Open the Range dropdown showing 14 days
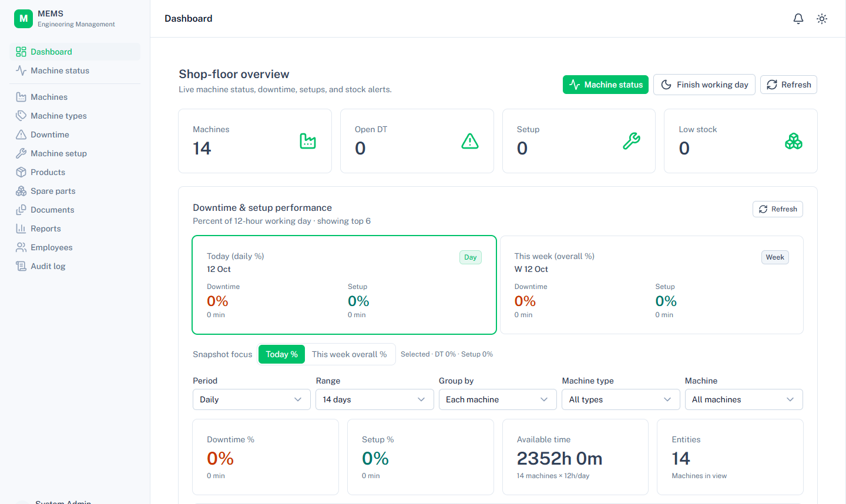846x504 pixels. pyautogui.click(x=374, y=399)
